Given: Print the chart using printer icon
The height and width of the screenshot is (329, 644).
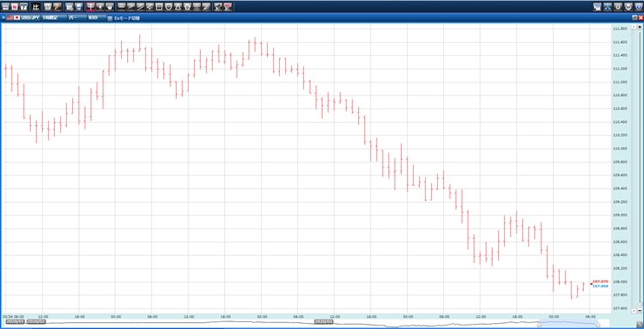Looking at the screenshot, I should pyautogui.click(x=629, y=7).
